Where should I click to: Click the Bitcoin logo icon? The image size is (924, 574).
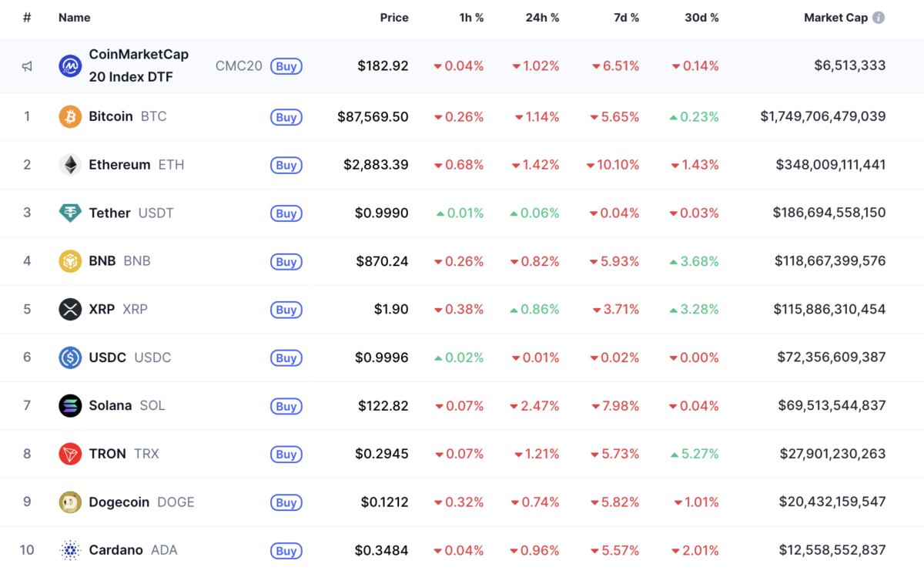pyautogui.click(x=70, y=117)
